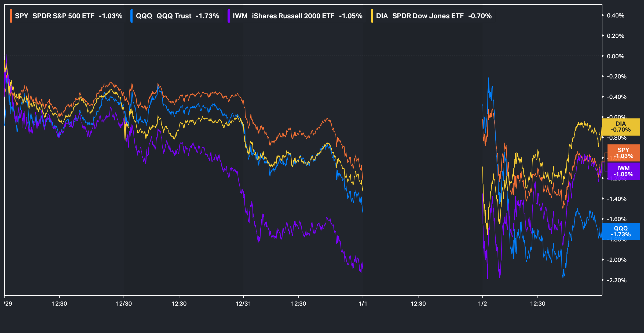644x333 pixels.
Task: Click the blue QQQ color bar in legend
Action: [131, 16]
